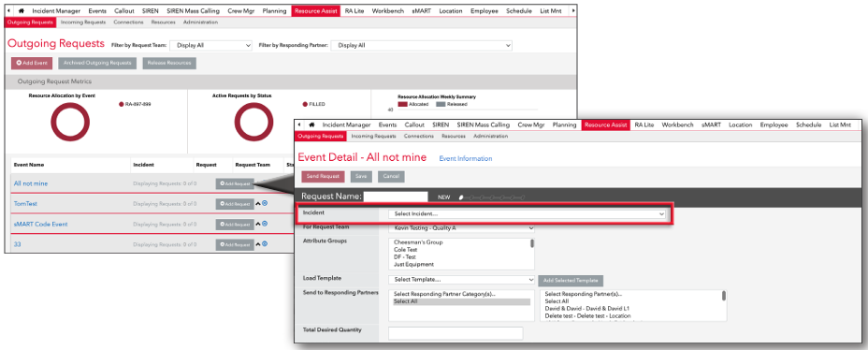
Task: Open SIREN Mass Calling tab in Event Detail window
Action: click(x=484, y=125)
